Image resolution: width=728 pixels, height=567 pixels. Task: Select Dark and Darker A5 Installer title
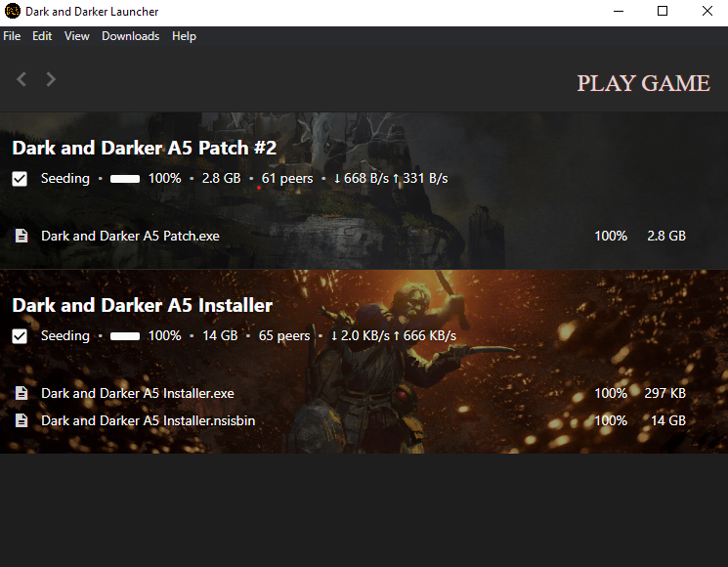point(142,305)
